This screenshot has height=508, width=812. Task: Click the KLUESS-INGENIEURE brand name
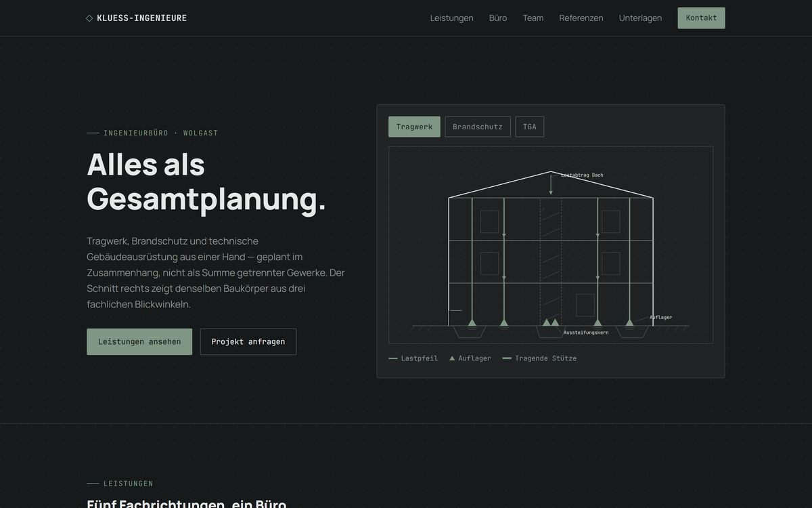point(142,18)
